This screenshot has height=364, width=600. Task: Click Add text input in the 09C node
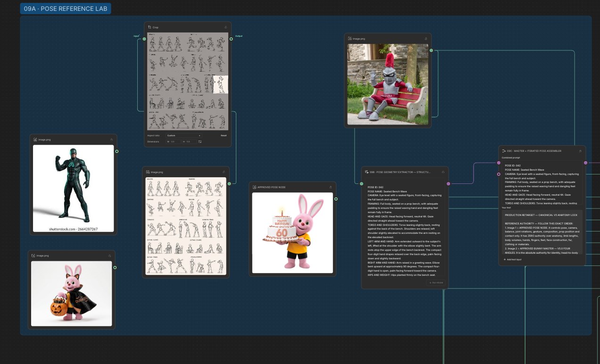(512, 259)
